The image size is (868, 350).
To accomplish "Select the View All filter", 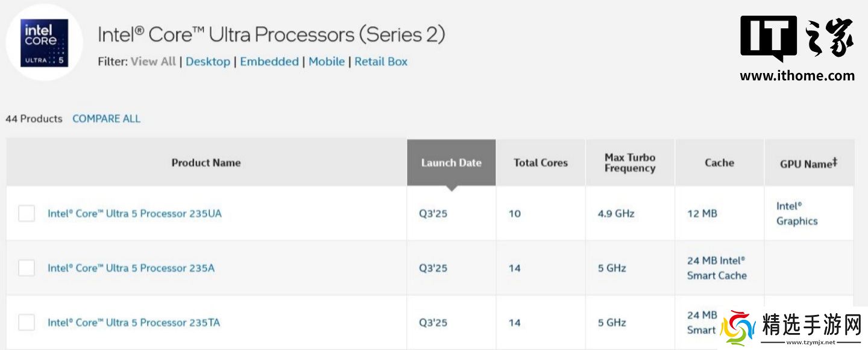I will (x=153, y=62).
